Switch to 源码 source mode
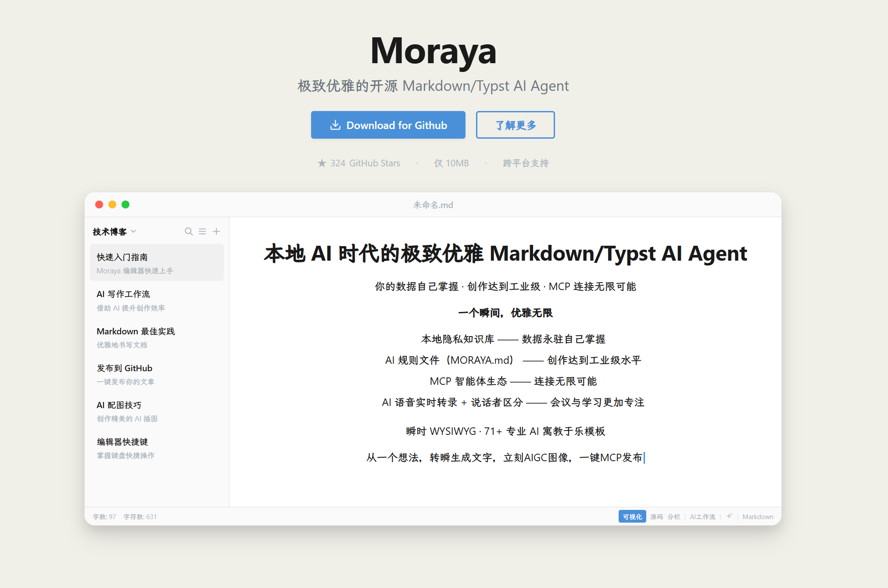The image size is (888, 588). tap(656, 516)
